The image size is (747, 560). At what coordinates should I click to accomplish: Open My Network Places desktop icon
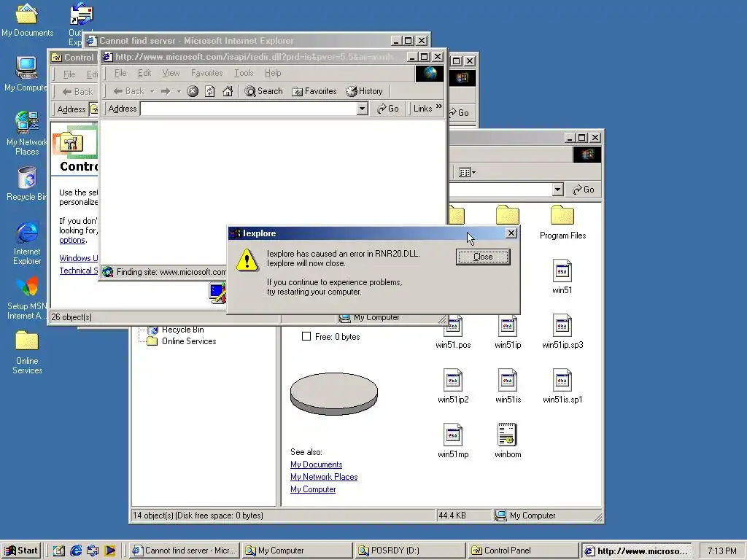click(27, 133)
